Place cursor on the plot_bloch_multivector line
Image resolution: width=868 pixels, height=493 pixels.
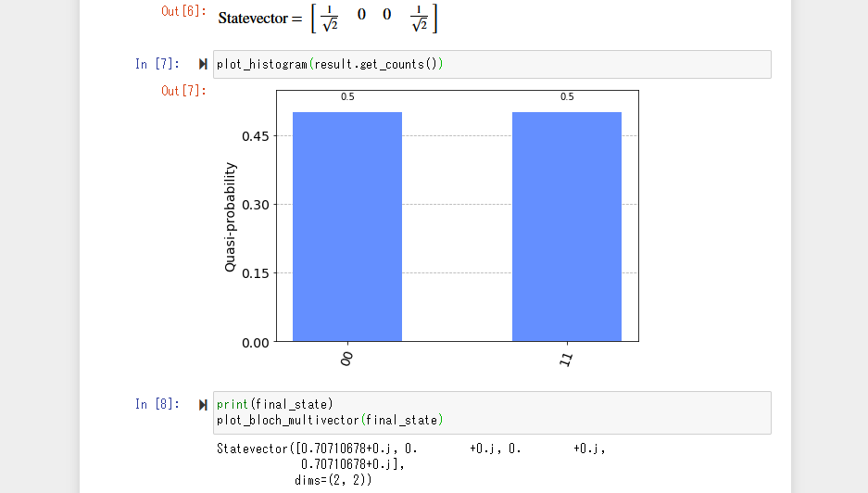(x=330, y=420)
